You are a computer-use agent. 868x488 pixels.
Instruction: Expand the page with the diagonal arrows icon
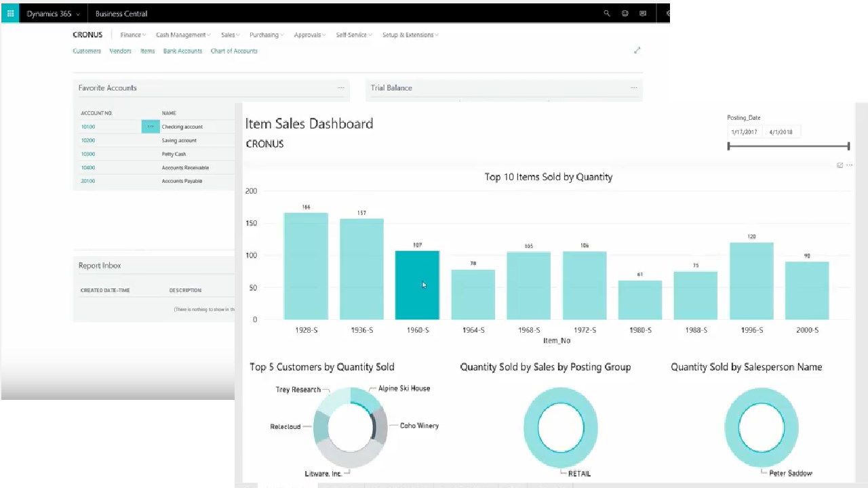[637, 50]
